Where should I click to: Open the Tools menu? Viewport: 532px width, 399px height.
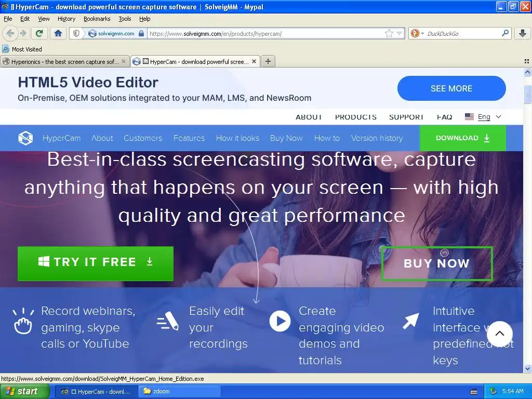[125, 19]
